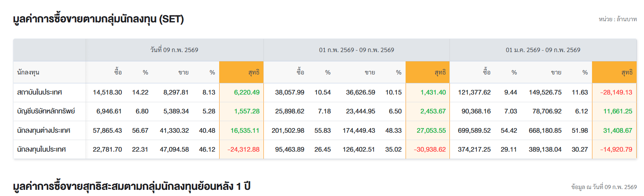
Task: Select the 01 ม.ค. 2569 - 09 ก.พ. 2569 header
Action: [x=543, y=50]
